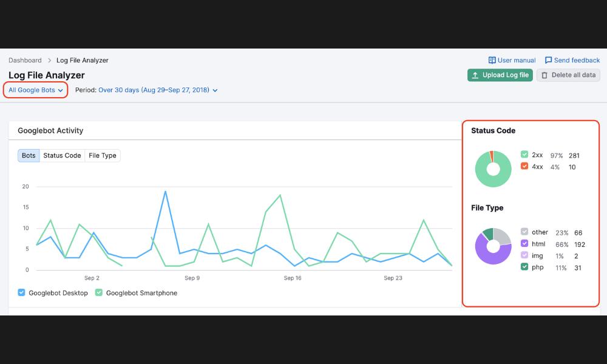607x364 pixels.
Task: Click the upload arrow icon on Upload Log file
Action: click(475, 75)
